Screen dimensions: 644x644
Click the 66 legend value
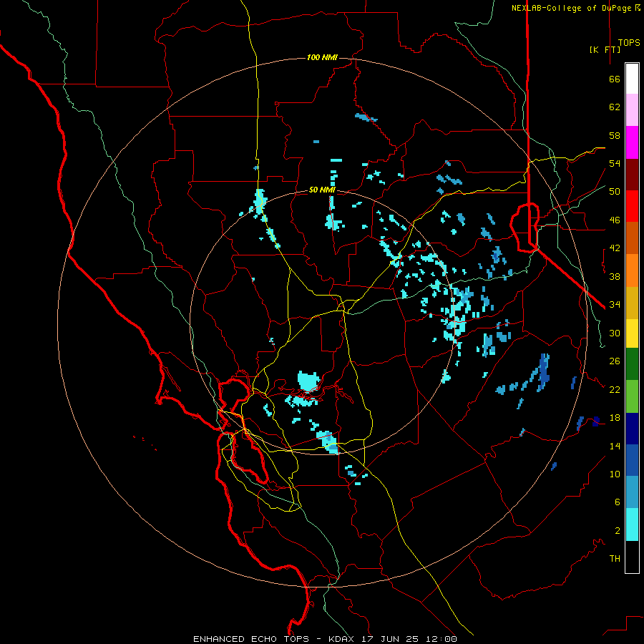[615, 79]
